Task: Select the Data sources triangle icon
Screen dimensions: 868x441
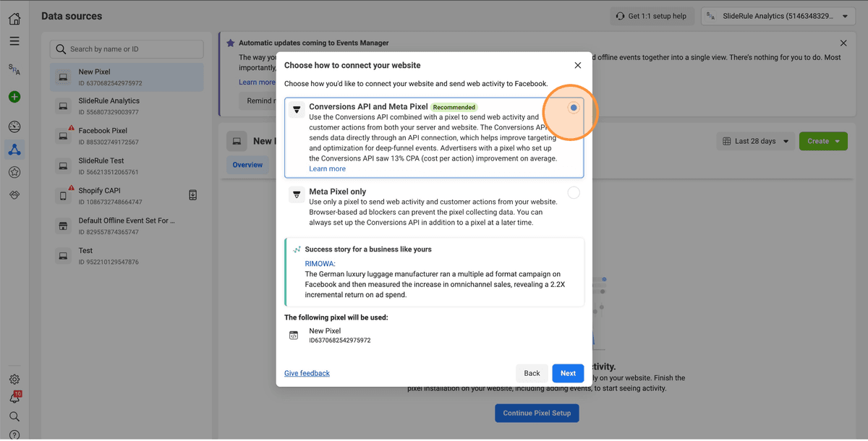Action: click(14, 150)
